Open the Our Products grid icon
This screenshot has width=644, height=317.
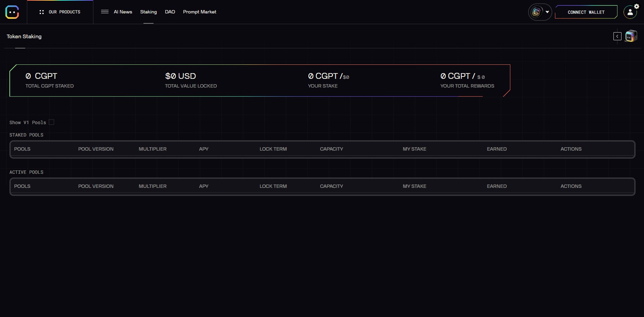pos(42,12)
